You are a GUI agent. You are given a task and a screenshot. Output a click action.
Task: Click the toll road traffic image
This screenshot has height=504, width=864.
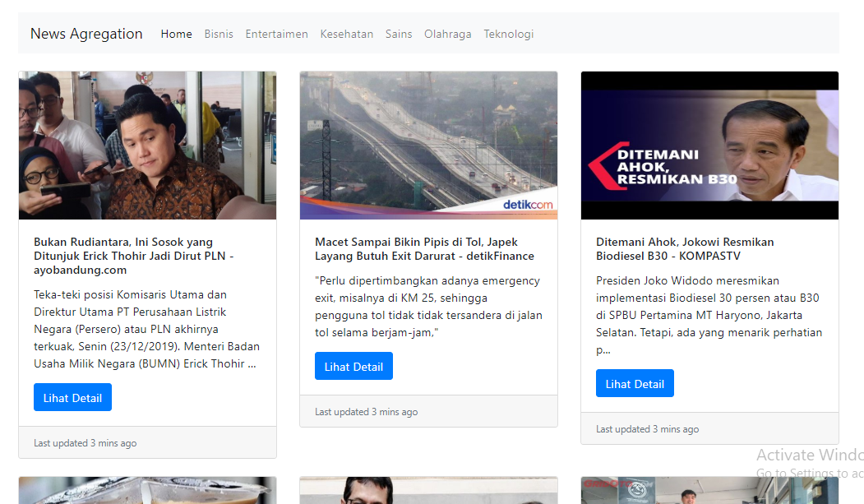click(x=427, y=145)
